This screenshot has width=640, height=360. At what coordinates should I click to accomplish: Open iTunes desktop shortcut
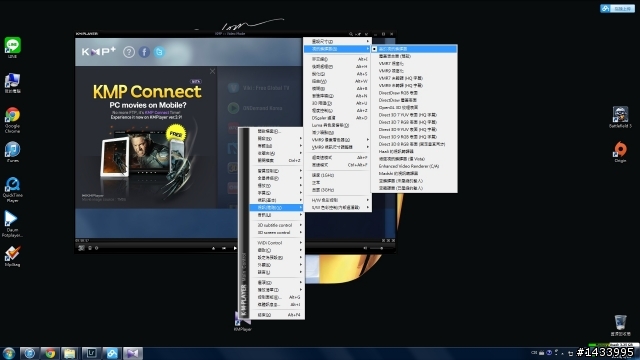click(13, 152)
